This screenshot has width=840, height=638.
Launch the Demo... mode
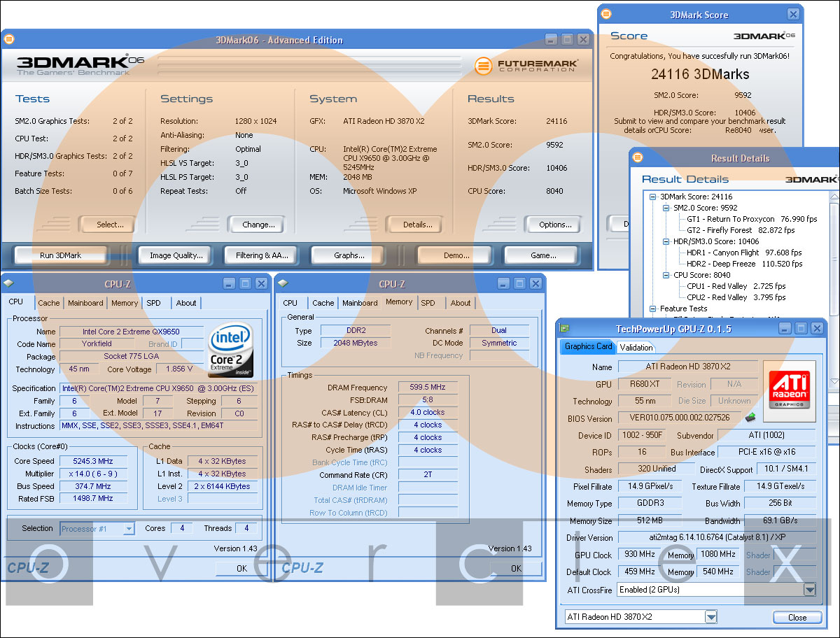point(456,255)
